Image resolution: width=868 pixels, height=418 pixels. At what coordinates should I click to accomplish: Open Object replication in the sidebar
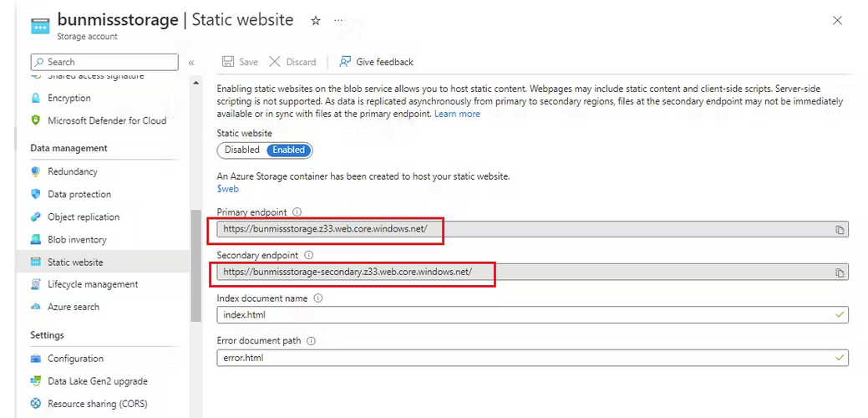(x=83, y=217)
